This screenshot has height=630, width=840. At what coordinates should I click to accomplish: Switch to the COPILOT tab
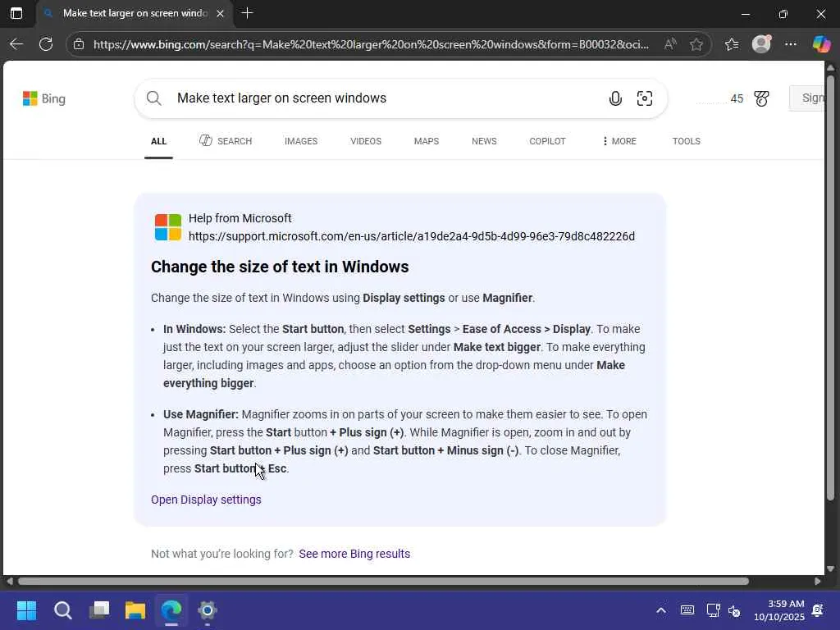tap(547, 141)
